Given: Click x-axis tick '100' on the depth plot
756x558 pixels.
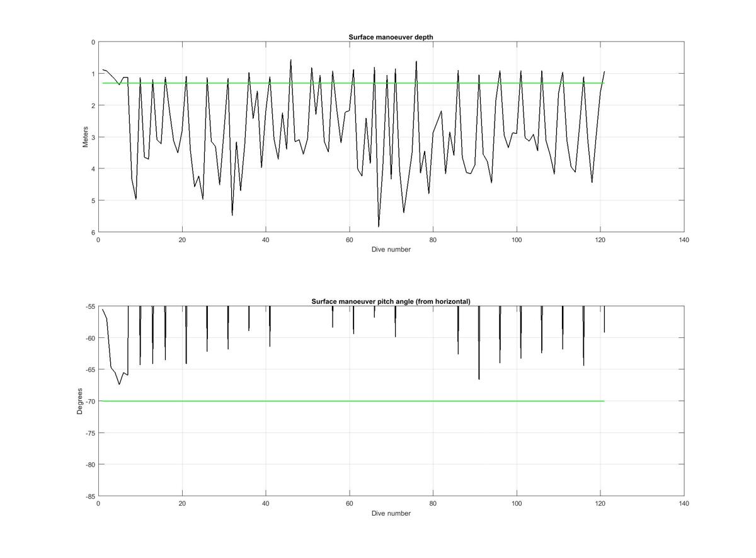Looking at the screenshot, I should [x=517, y=240].
